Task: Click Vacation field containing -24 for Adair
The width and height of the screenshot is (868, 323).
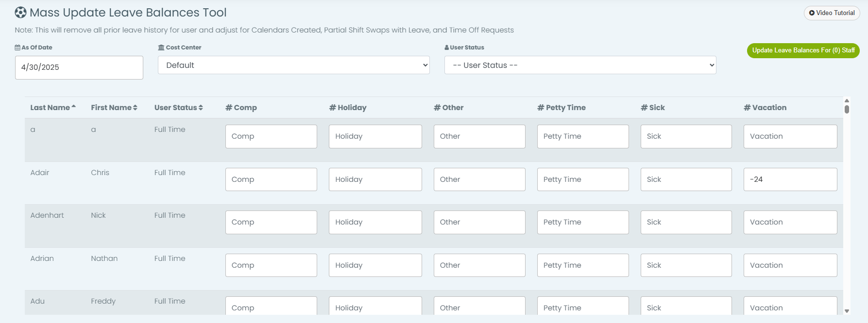Action: click(790, 179)
